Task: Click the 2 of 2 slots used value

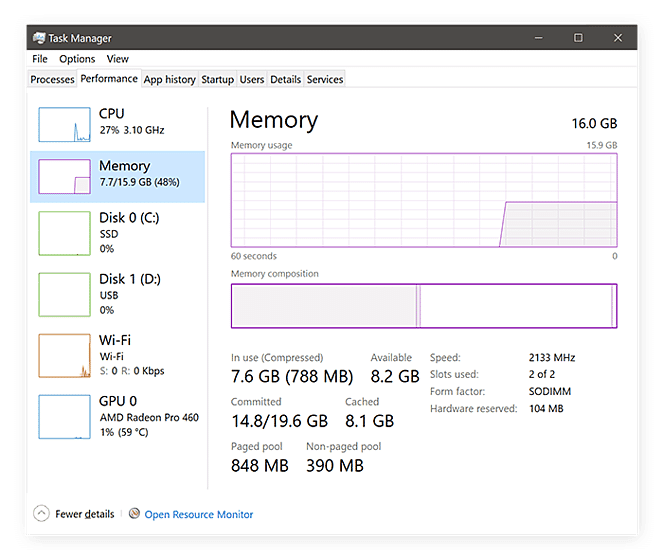Action: point(542,374)
